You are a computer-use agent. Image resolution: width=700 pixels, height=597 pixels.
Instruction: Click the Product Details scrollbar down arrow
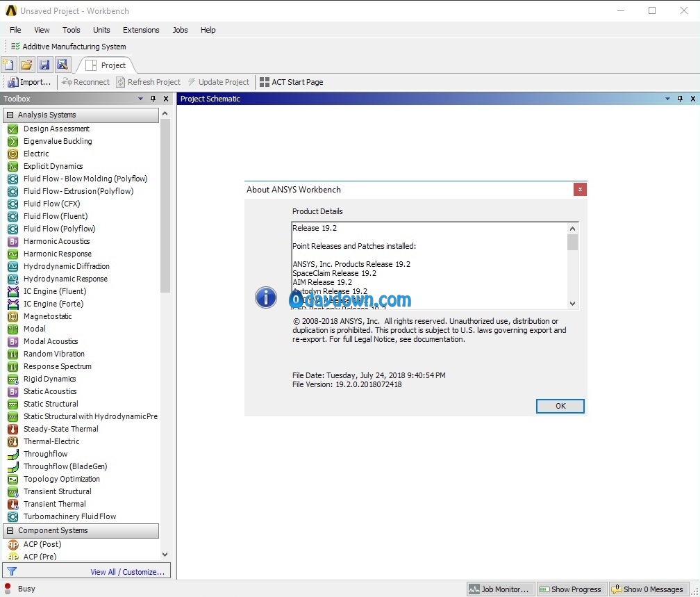[x=572, y=304]
